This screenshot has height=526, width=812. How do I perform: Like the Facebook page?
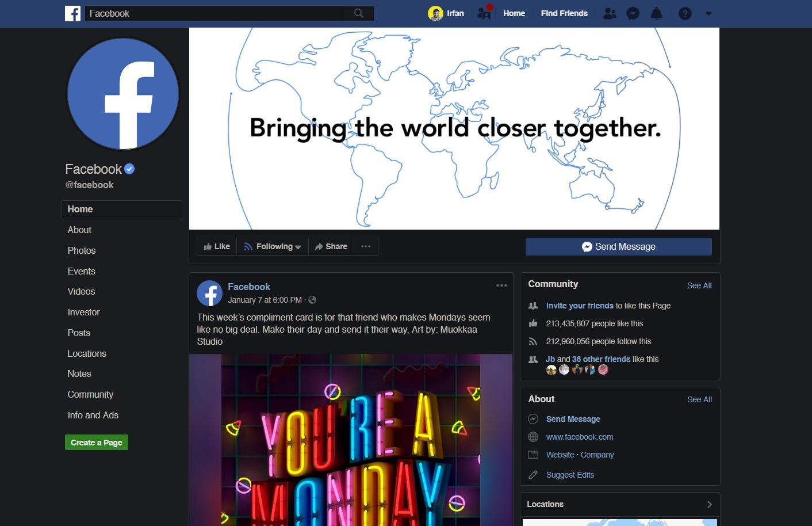(217, 246)
